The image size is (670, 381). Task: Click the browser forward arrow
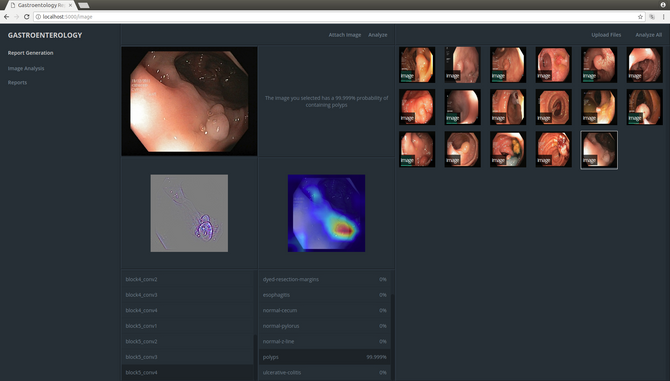tap(16, 17)
